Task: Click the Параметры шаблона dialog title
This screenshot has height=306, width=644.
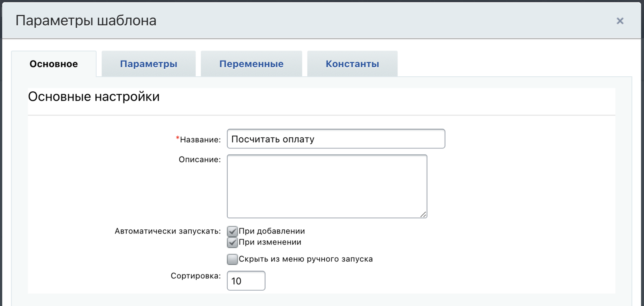Action: pos(86,21)
